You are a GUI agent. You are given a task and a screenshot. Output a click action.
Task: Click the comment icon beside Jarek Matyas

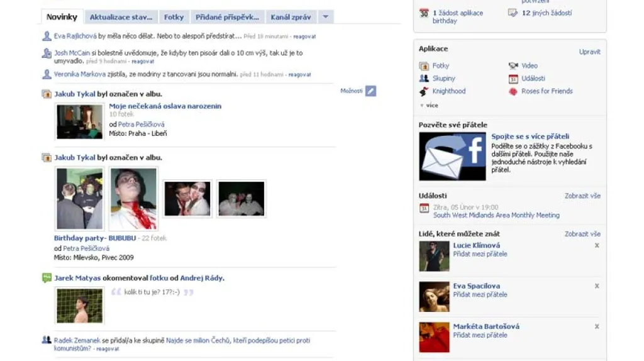(x=47, y=278)
